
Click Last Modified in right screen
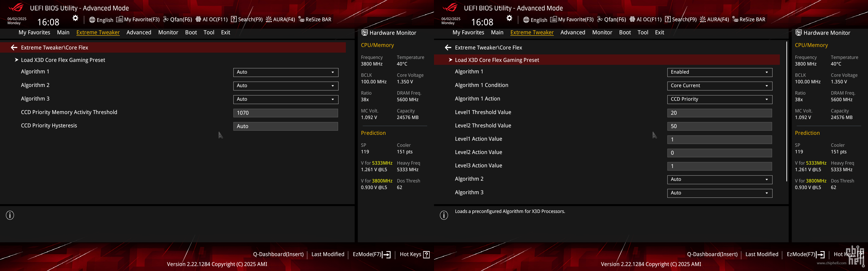point(762,255)
